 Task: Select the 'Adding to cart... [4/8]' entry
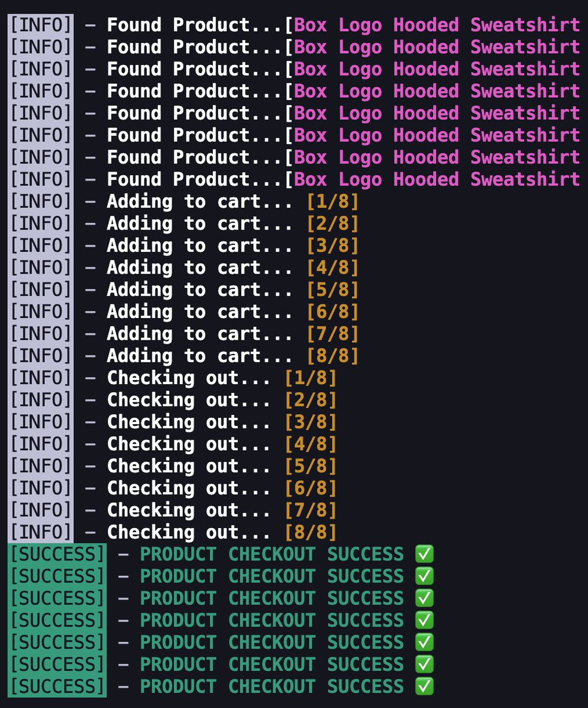183,268
